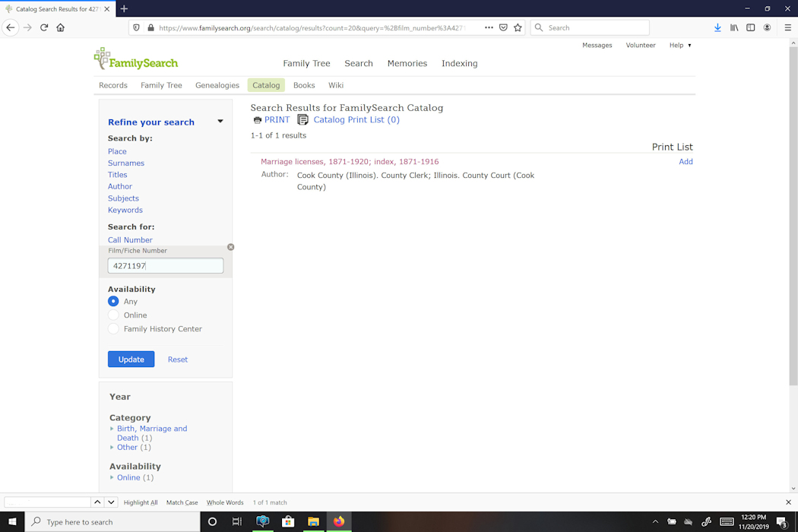The width and height of the screenshot is (798, 532).
Task: Open the tracking protection shield icon
Action: 136,27
